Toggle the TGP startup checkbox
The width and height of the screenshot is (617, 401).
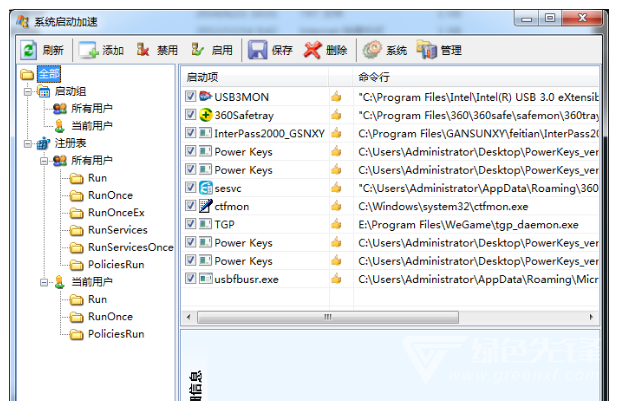(190, 224)
